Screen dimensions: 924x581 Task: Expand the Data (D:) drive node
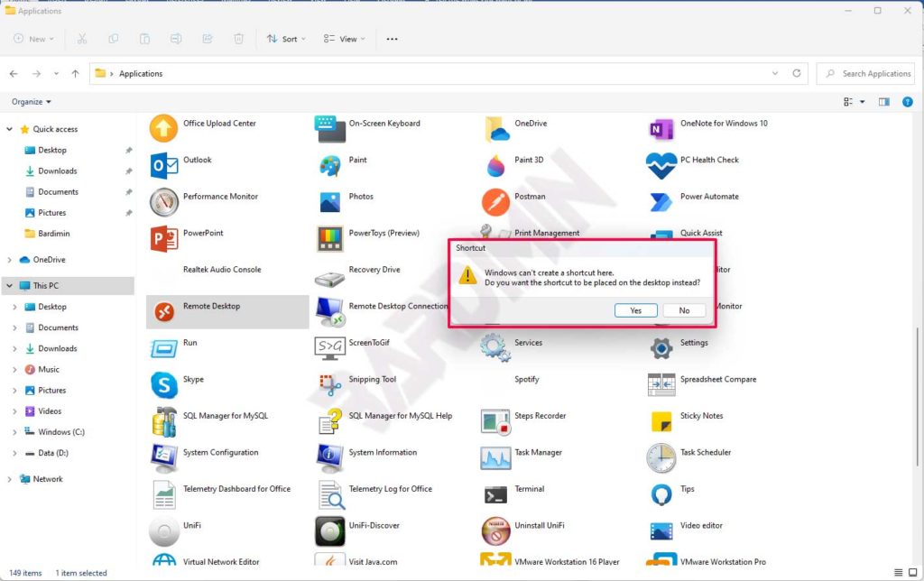pyautogui.click(x=14, y=453)
